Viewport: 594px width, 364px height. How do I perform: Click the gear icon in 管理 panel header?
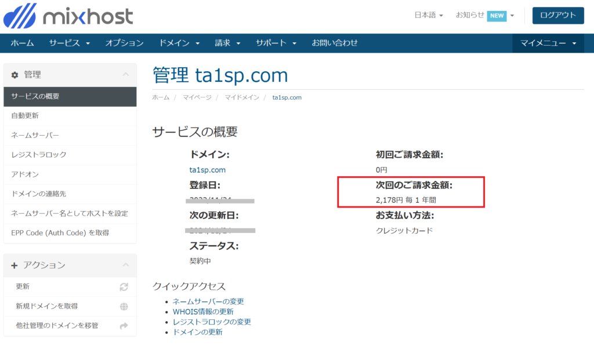coord(15,75)
